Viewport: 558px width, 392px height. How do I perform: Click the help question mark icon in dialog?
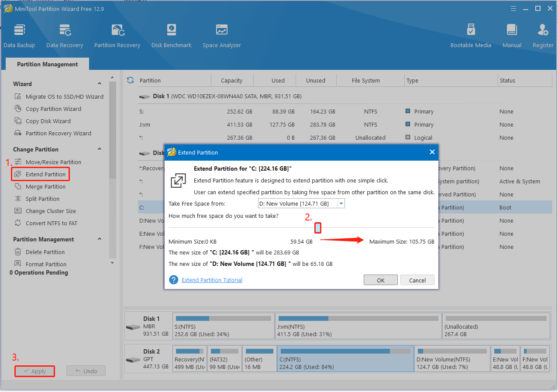tap(174, 280)
